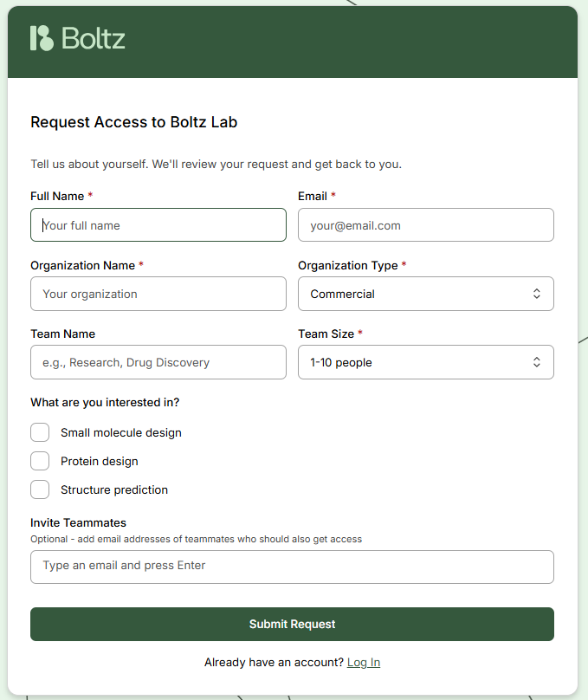The height and width of the screenshot is (700, 588).
Task: Click the Submit Request button
Action: pos(292,624)
